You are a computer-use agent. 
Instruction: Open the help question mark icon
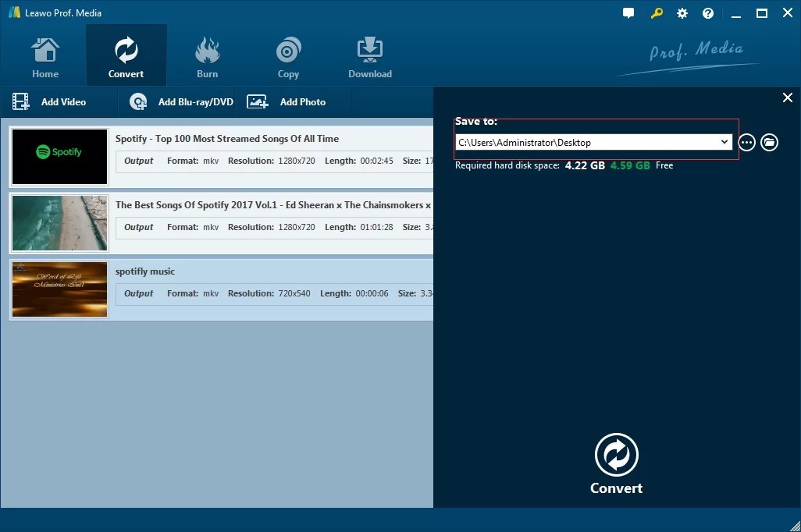click(707, 13)
